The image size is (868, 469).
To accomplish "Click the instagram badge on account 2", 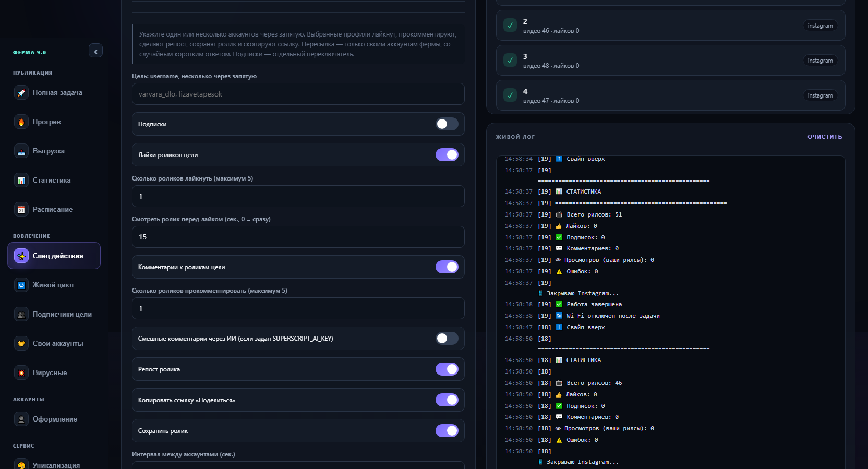I will point(820,26).
